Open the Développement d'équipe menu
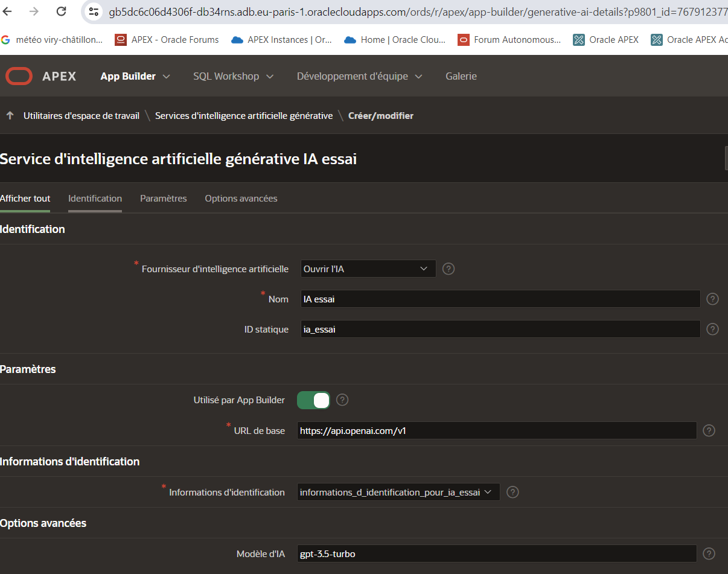Viewport: 728px width, 574px height. coord(359,76)
